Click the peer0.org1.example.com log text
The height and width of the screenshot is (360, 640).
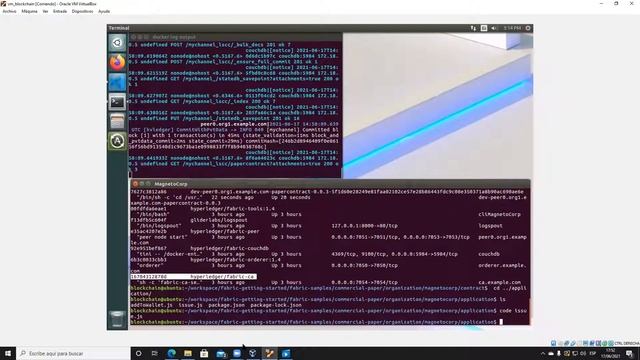click(x=233, y=124)
